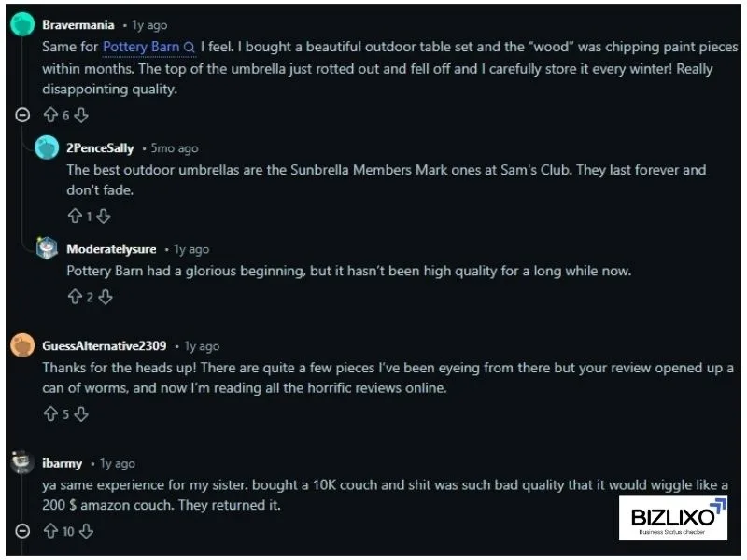Upvote ibarmy's 10K couch comment
747x560 pixels.
pos(50,531)
